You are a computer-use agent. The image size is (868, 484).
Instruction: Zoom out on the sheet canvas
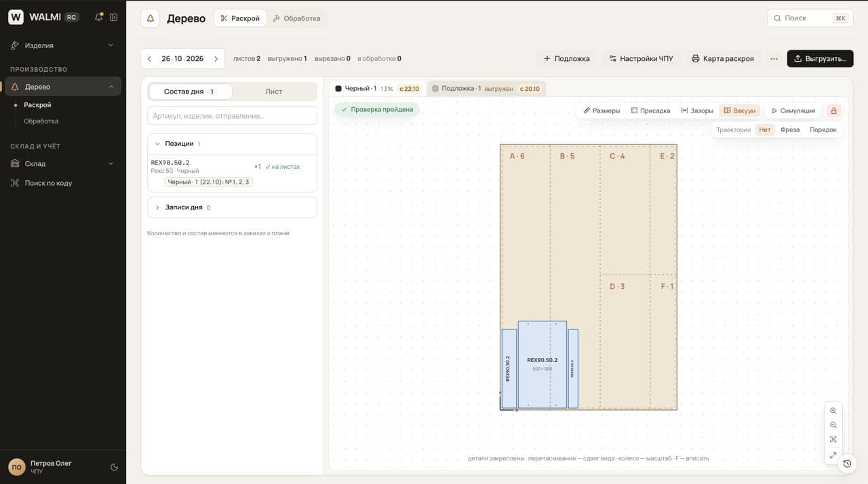pyautogui.click(x=833, y=425)
